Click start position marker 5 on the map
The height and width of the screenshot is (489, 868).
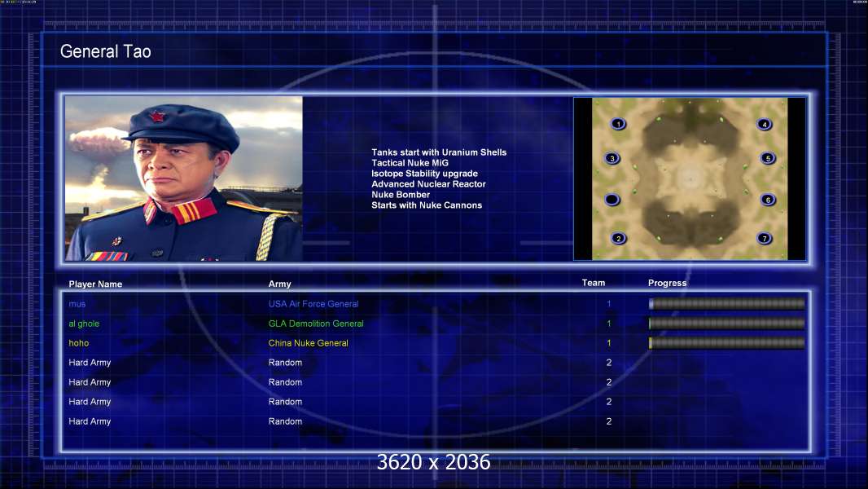tap(768, 158)
